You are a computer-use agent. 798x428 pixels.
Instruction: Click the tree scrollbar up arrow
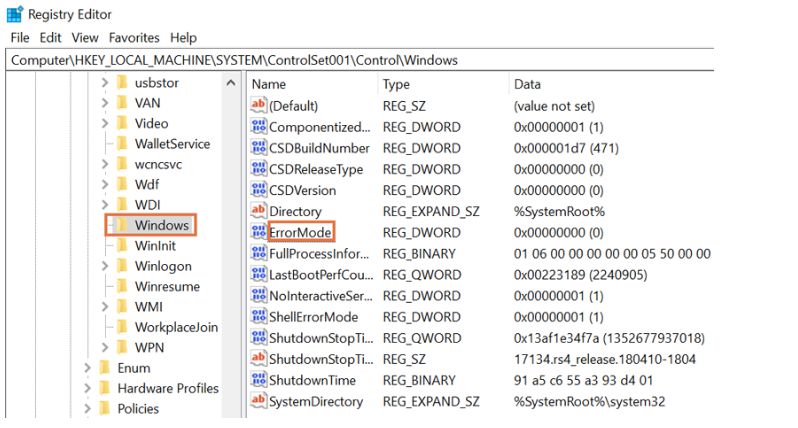click(231, 82)
